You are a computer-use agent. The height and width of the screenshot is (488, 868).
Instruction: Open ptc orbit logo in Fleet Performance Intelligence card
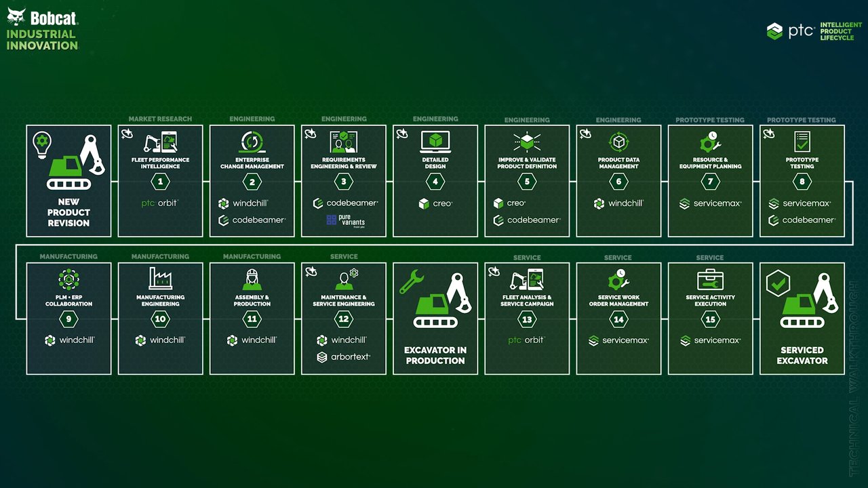click(161, 203)
